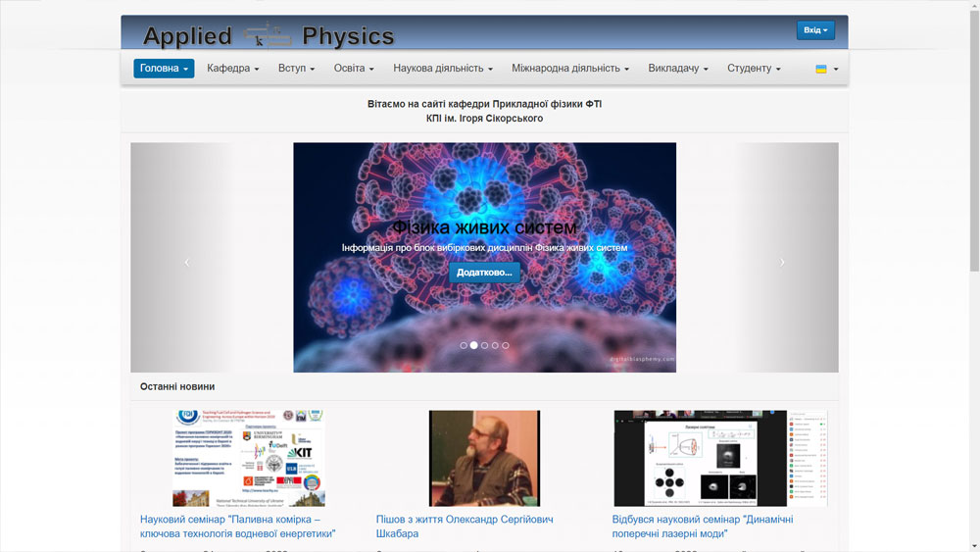Open the Вступ dropdown

pyautogui.click(x=296, y=68)
